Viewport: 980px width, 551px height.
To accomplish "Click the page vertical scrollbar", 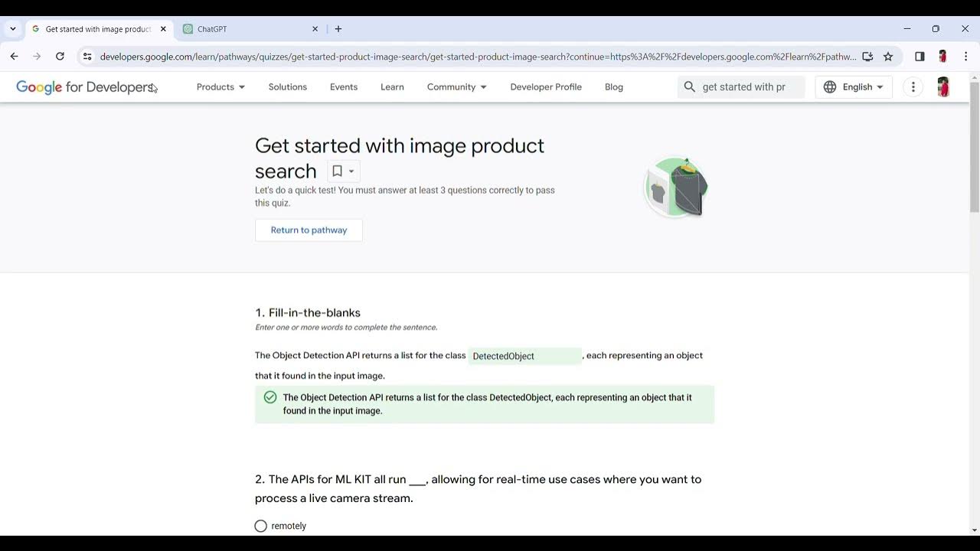I will pos(975,147).
